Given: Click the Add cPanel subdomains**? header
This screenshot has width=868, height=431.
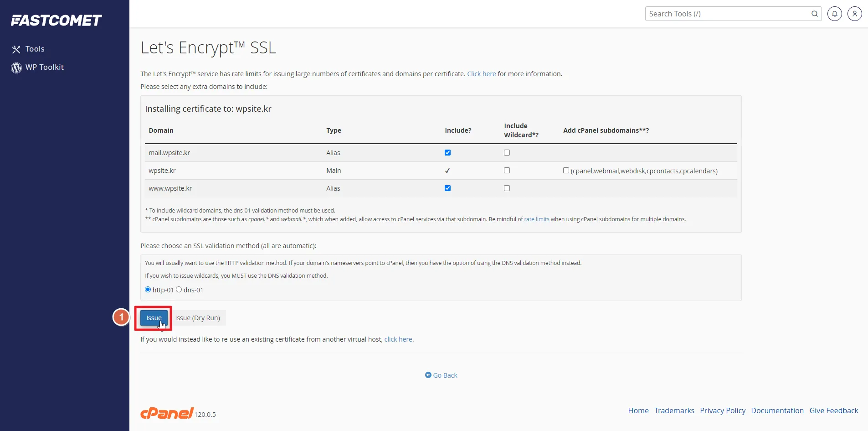Looking at the screenshot, I should coord(606,130).
